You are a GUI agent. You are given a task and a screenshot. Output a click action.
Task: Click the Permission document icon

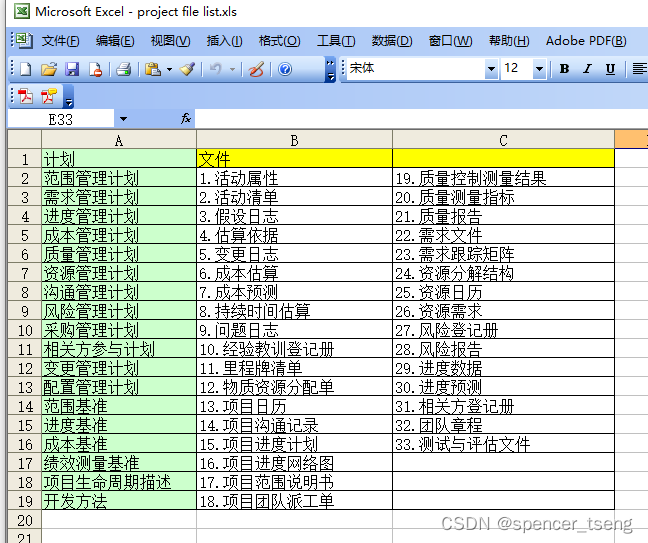point(95,69)
